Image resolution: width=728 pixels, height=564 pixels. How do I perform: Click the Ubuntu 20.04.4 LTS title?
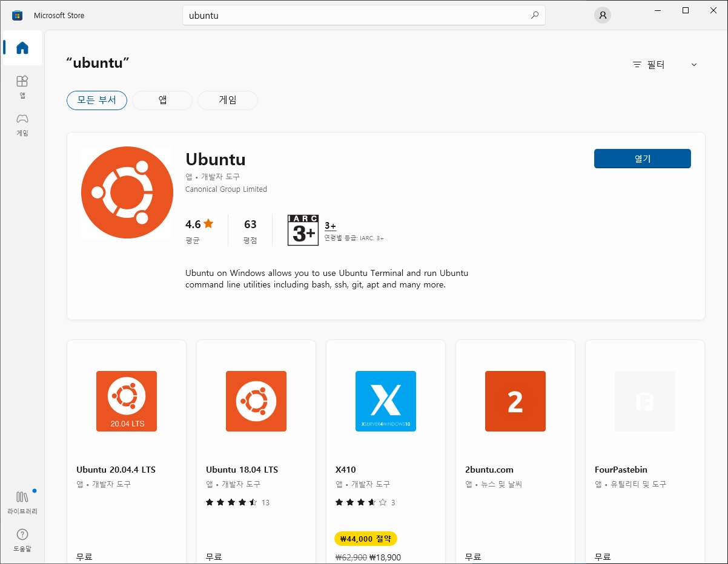116,470
